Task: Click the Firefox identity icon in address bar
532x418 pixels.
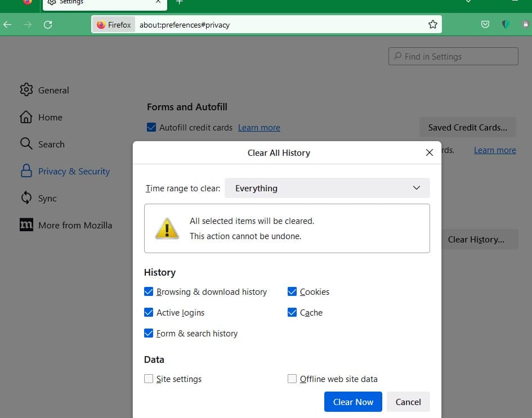Action: 114,25
